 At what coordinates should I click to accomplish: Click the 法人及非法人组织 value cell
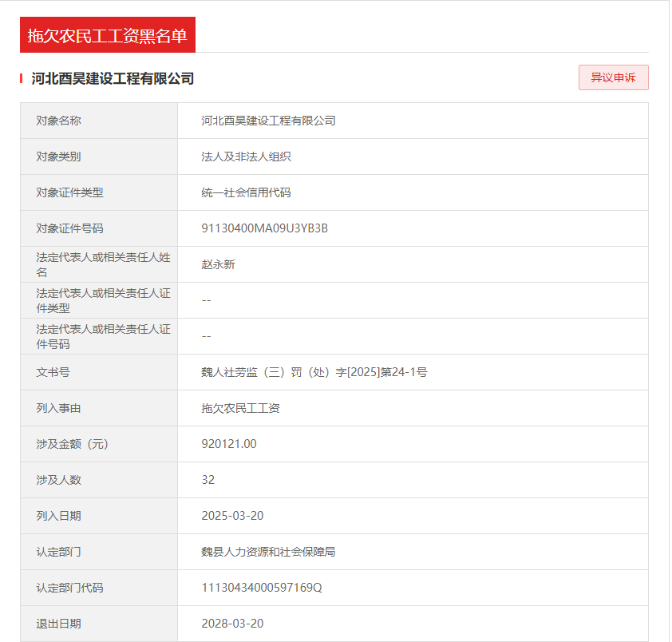click(x=246, y=157)
